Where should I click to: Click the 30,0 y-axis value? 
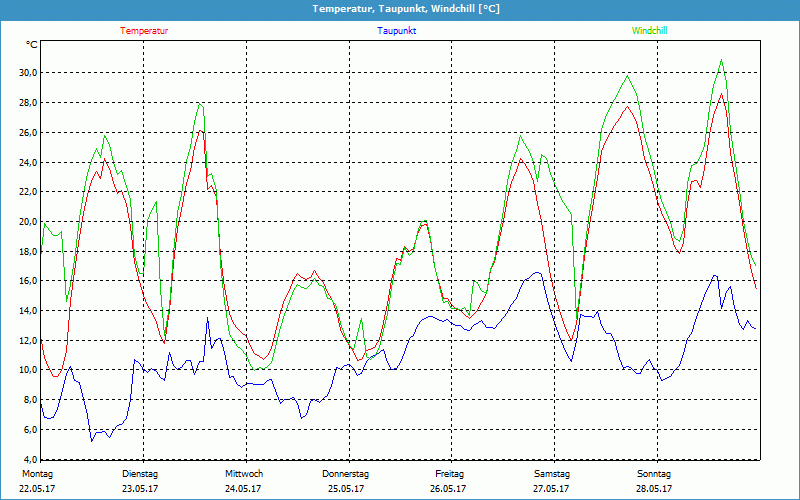(x=29, y=72)
